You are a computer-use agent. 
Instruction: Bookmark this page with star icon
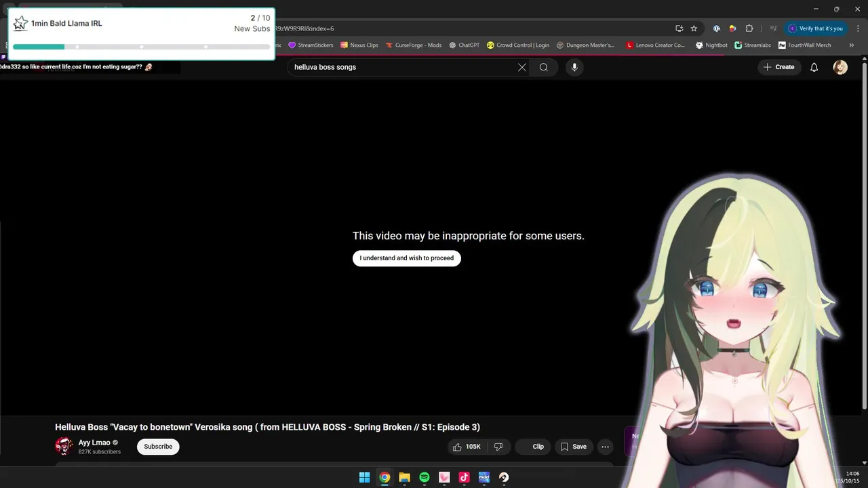pos(694,28)
